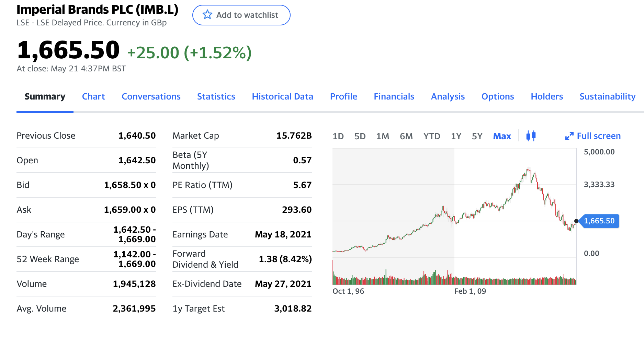Go to the Profile tab
Image resolution: width=644 pixels, height=338 pixels.
[343, 97]
